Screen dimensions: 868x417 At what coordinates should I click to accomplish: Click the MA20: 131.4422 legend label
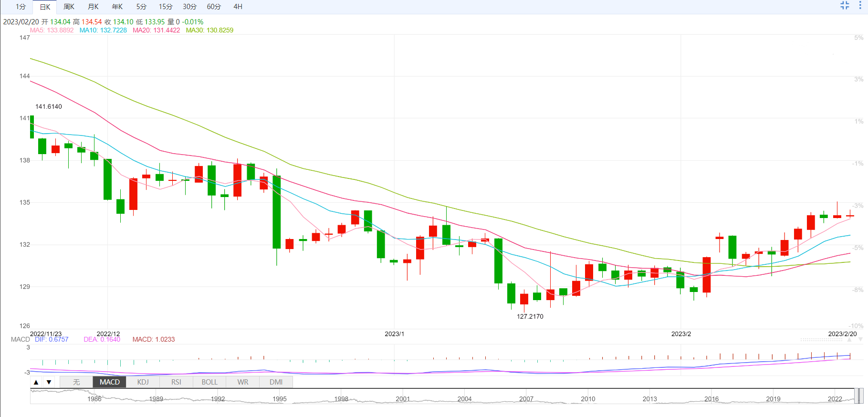pos(157,30)
